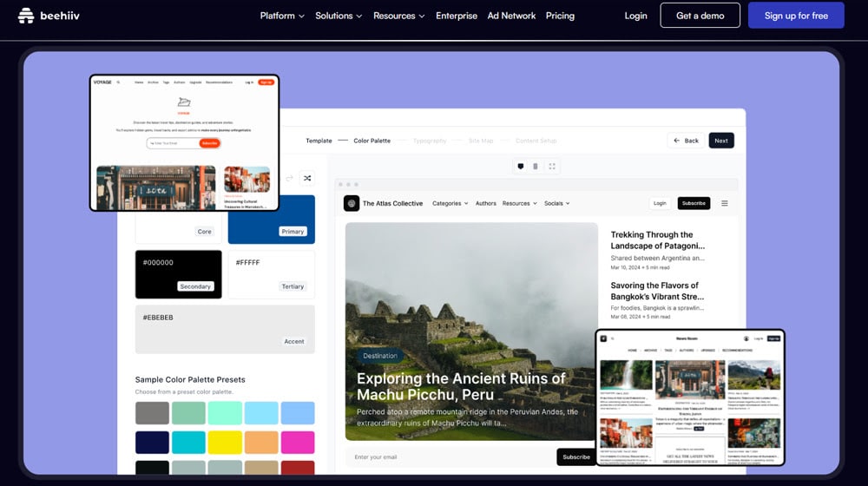Expand Socials dropdown in preview
Screen dimensions: 868x486
tap(557, 203)
